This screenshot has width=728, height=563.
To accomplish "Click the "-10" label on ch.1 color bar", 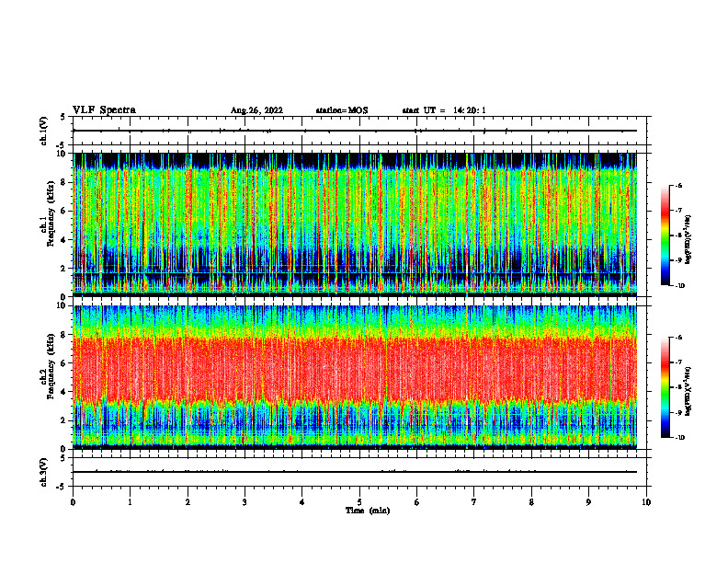I will point(679,286).
